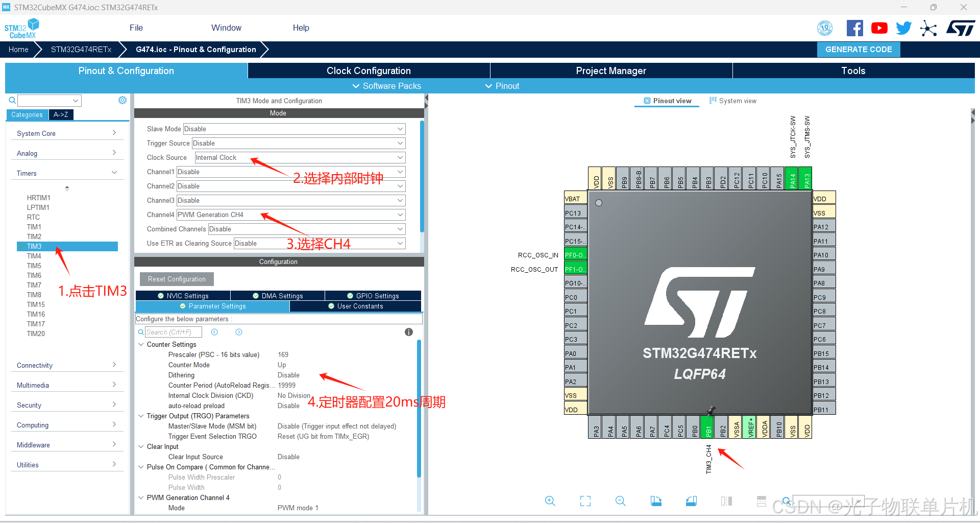Open the NVIC Settings tab

tap(183, 296)
